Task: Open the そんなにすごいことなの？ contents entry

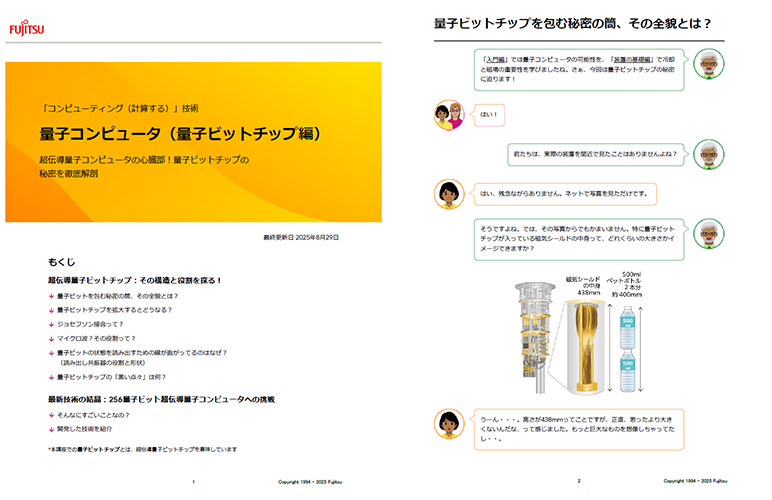Action: (x=94, y=414)
